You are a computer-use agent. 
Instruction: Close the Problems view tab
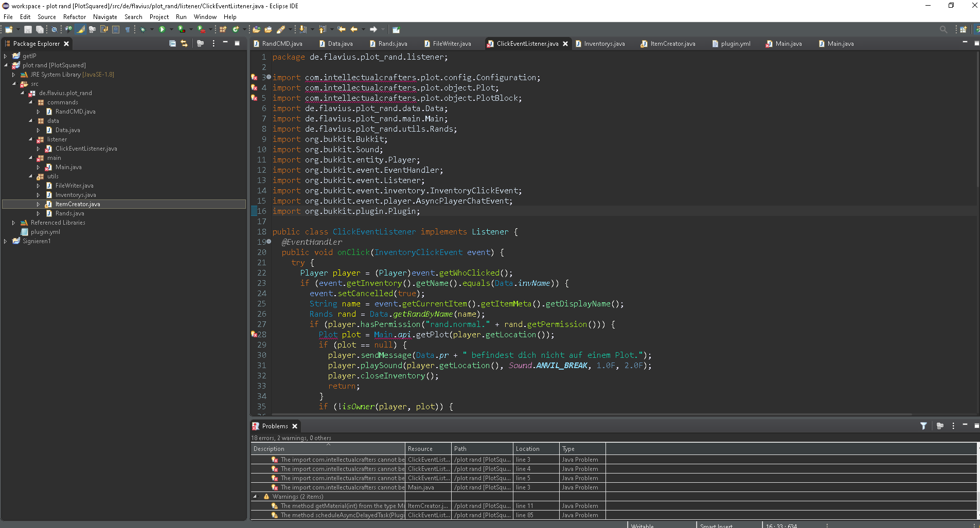[x=295, y=426]
